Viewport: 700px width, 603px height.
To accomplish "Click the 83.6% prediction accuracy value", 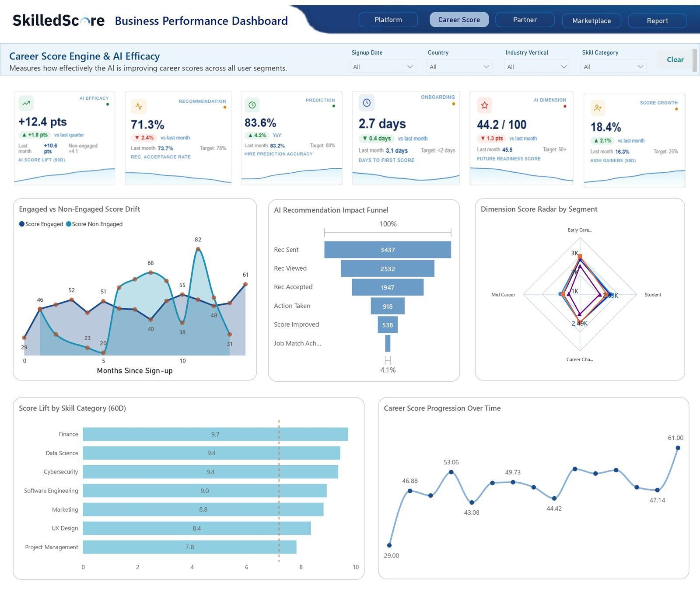I will [260, 122].
